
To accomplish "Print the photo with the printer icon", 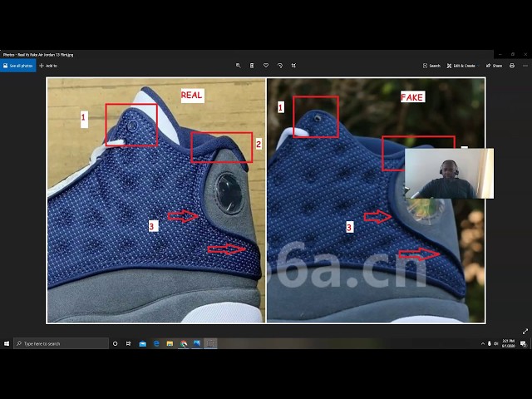I will coord(512,66).
